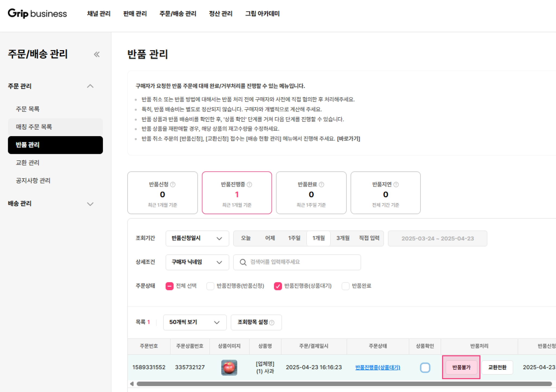
Task: Open the 정산 관리 top menu
Action: pyautogui.click(x=220, y=14)
